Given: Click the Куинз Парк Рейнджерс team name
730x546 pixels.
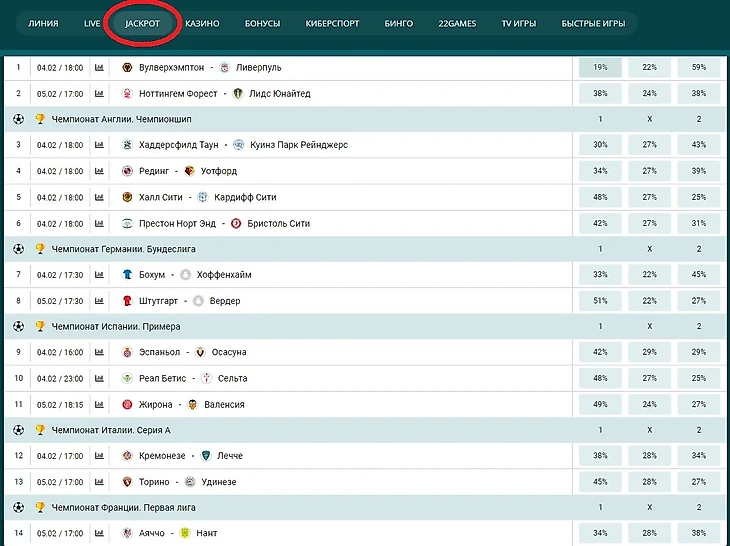Looking at the screenshot, I should (x=299, y=145).
